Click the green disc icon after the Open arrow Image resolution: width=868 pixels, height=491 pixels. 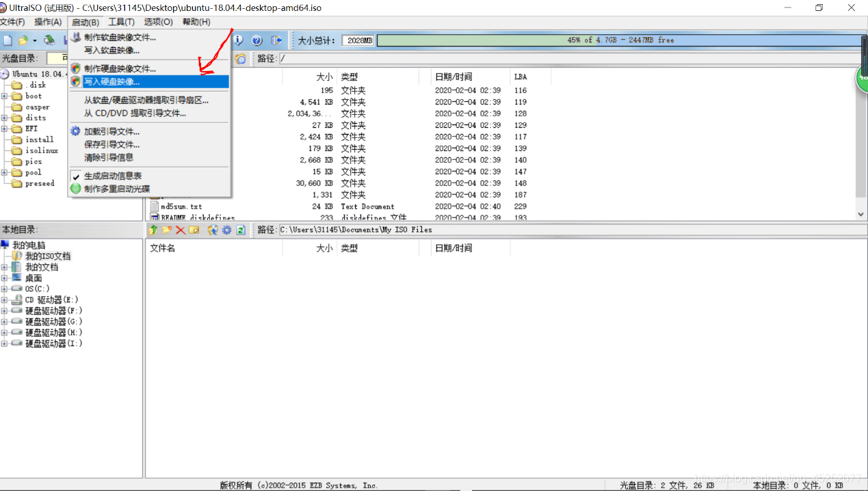pos(49,40)
